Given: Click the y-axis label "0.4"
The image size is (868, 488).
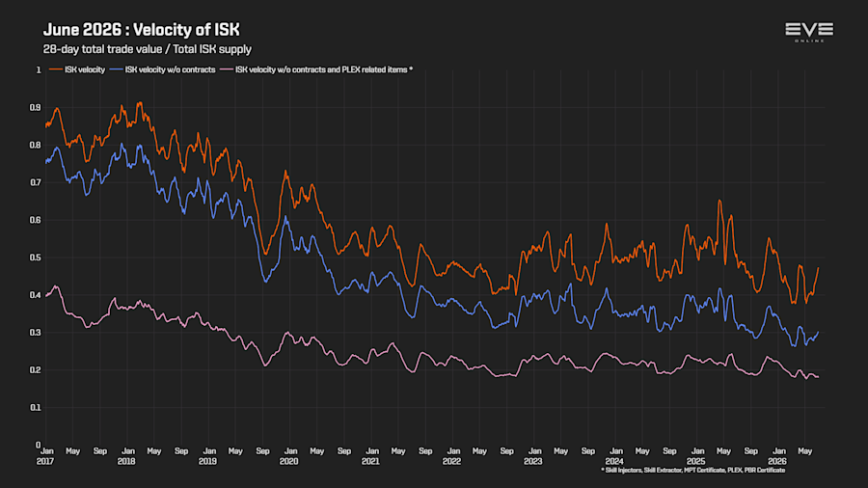Looking at the screenshot, I should (x=36, y=295).
